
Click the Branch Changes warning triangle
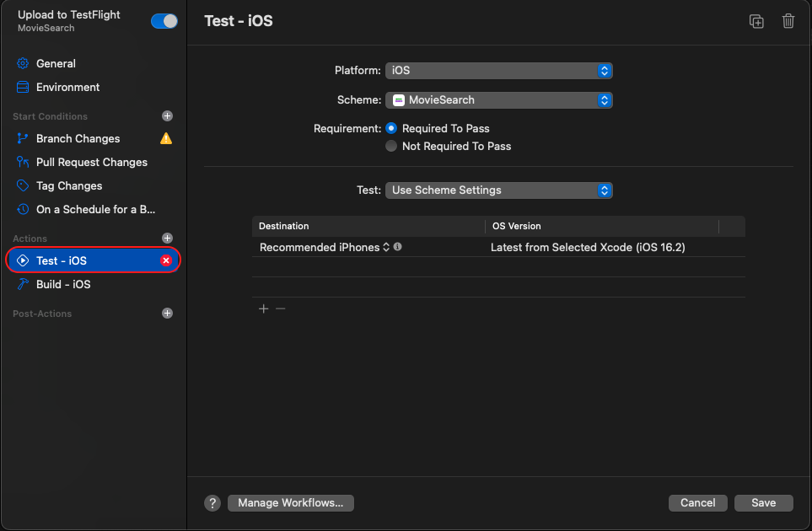point(166,138)
